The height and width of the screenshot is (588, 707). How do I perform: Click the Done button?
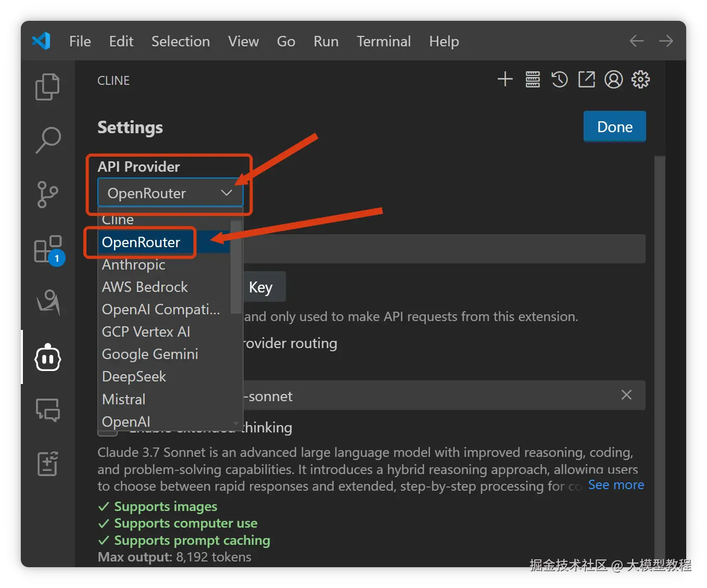coord(614,126)
